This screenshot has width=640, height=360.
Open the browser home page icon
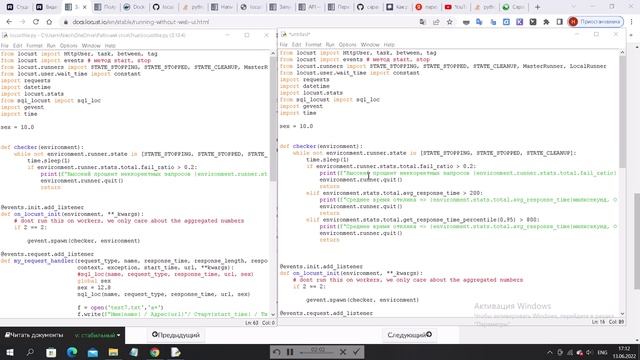[x=49, y=22]
